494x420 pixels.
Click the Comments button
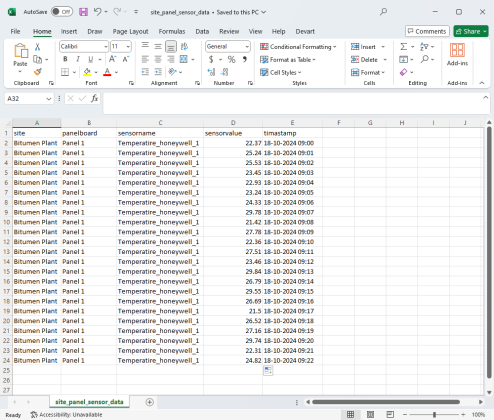coord(427,31)
